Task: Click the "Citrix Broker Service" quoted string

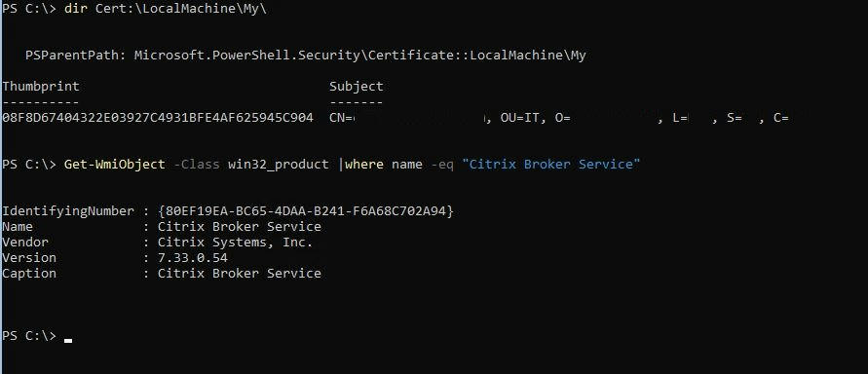Action: (x=550, y=165)
